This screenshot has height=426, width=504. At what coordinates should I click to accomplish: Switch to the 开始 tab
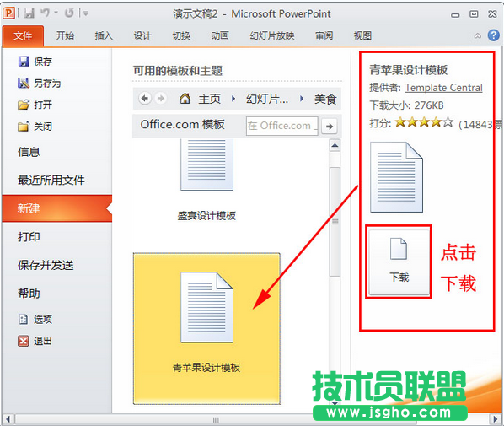click(65, 35)
